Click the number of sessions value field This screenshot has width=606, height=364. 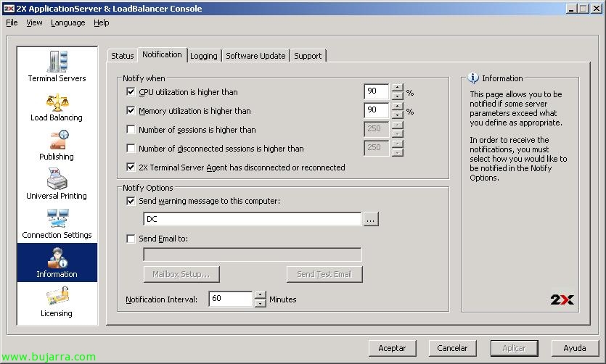coord(377,129)
